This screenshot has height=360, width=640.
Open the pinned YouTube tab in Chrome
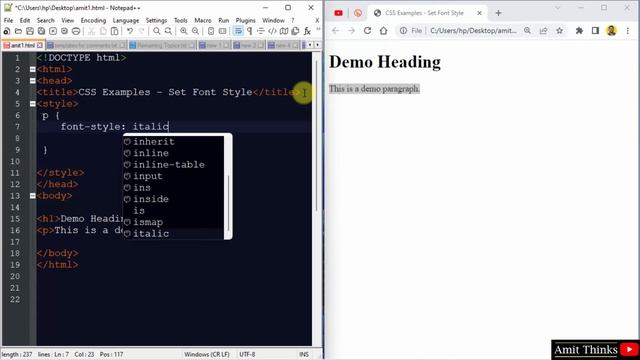tap(338, 13)
